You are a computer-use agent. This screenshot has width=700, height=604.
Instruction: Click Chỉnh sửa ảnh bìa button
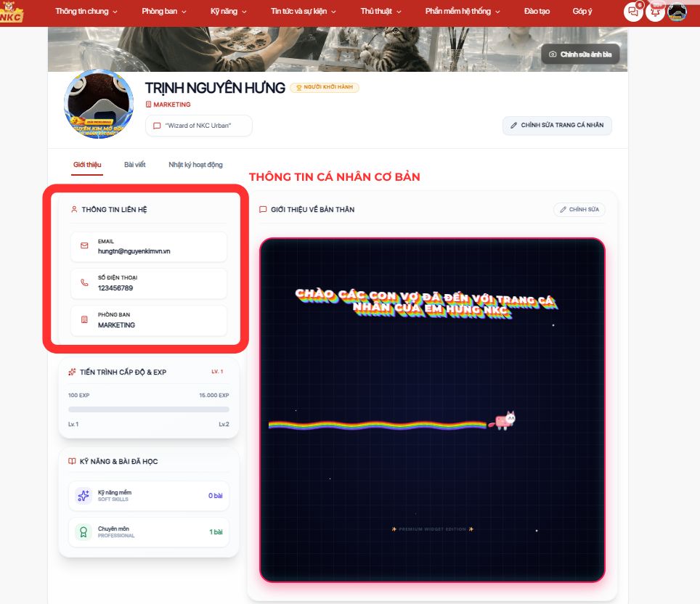click(x=580, y=54)
